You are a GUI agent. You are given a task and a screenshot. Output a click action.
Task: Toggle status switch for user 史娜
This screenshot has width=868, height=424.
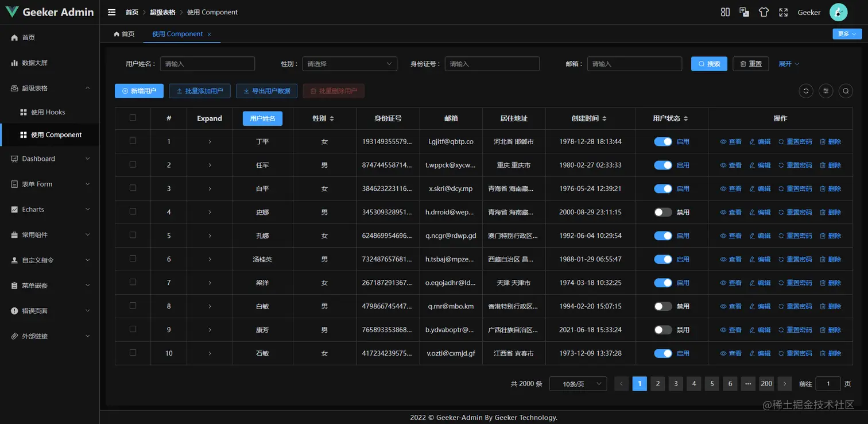click(663, 212)
